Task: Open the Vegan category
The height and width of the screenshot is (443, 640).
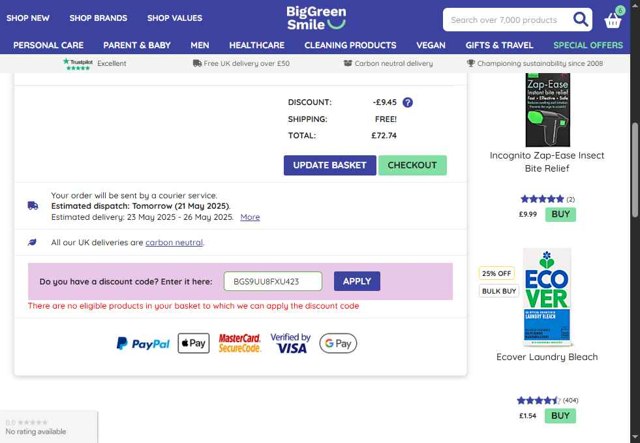Action: (x=431, y=45)
